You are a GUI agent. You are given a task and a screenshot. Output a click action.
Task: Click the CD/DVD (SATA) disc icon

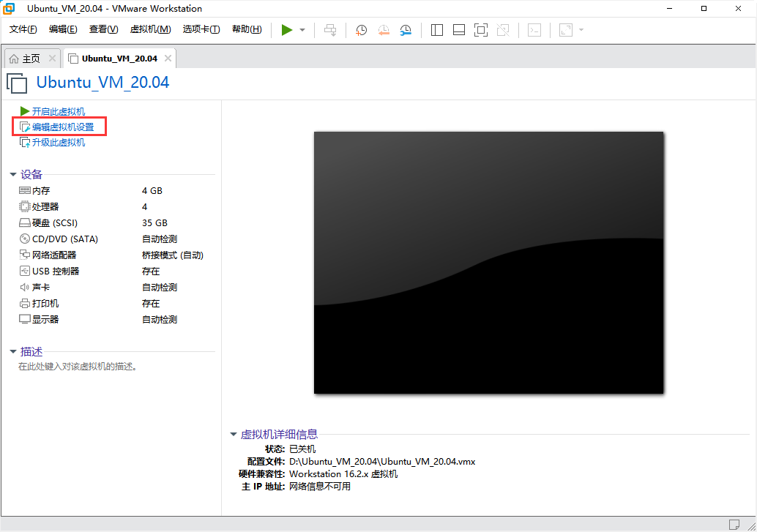click(25, 239)
